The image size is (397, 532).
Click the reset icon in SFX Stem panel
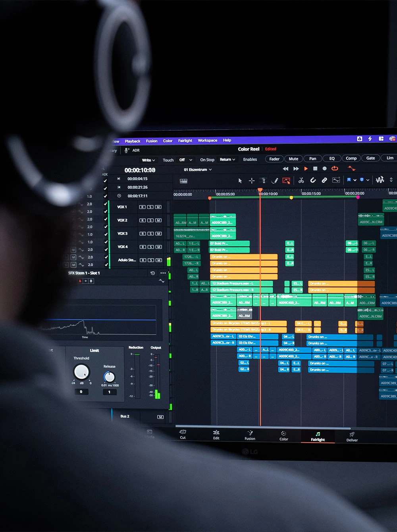click(153, 273)
